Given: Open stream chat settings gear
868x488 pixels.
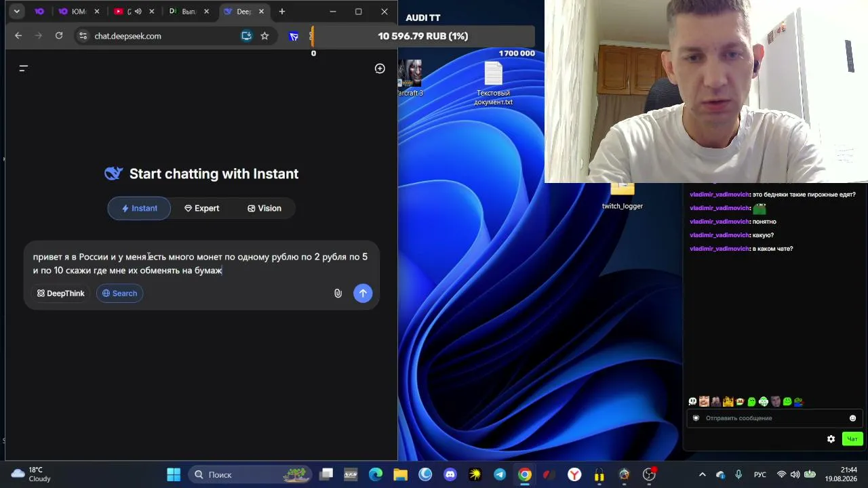Looking at the screenshot, I should pyautogui.click(x=831, y=439).
